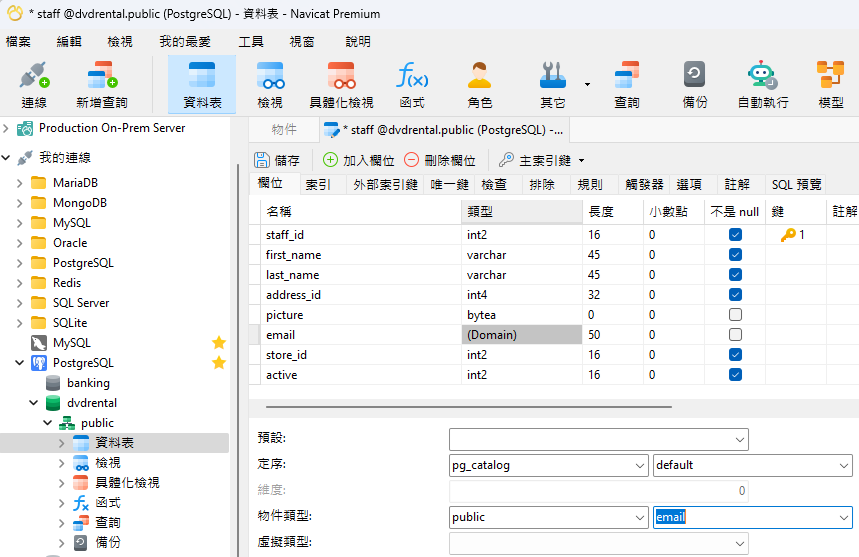Click 刪除欄位 to delete field
Viewport: 859px width, 557px height.
(x=440, y=160)
